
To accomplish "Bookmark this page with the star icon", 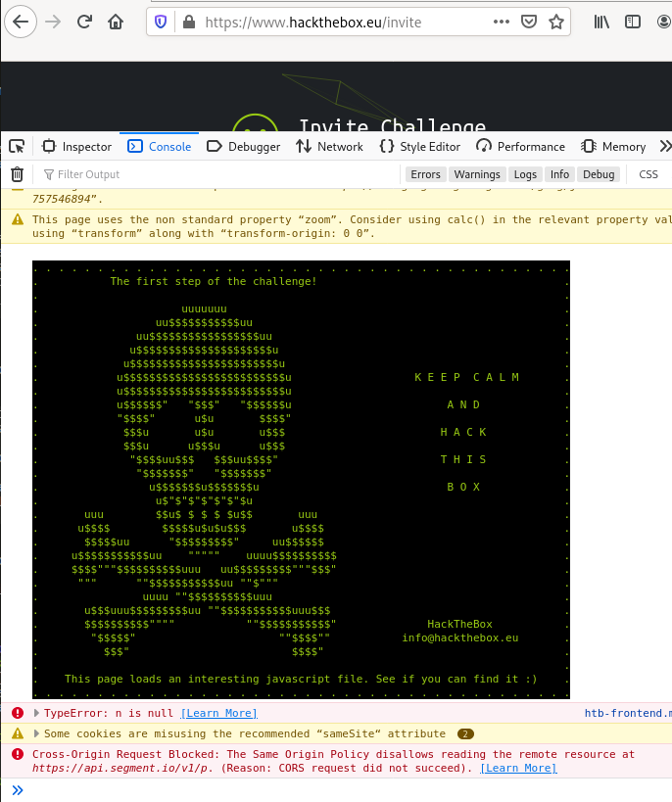I will (555, 22).
